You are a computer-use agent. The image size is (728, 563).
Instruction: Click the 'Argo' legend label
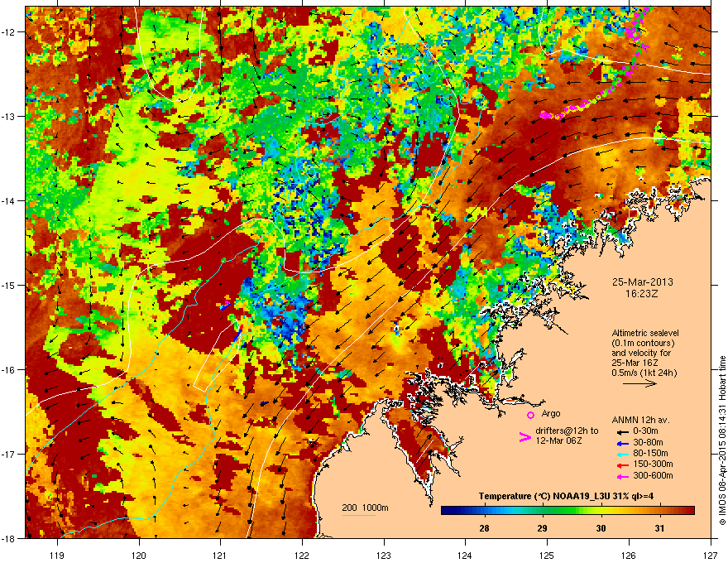point(551,413)
